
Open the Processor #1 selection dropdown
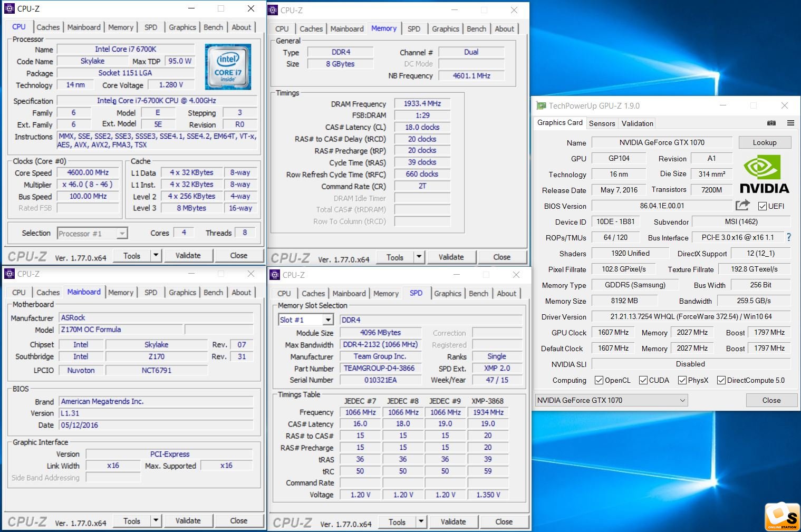[92, 233]
